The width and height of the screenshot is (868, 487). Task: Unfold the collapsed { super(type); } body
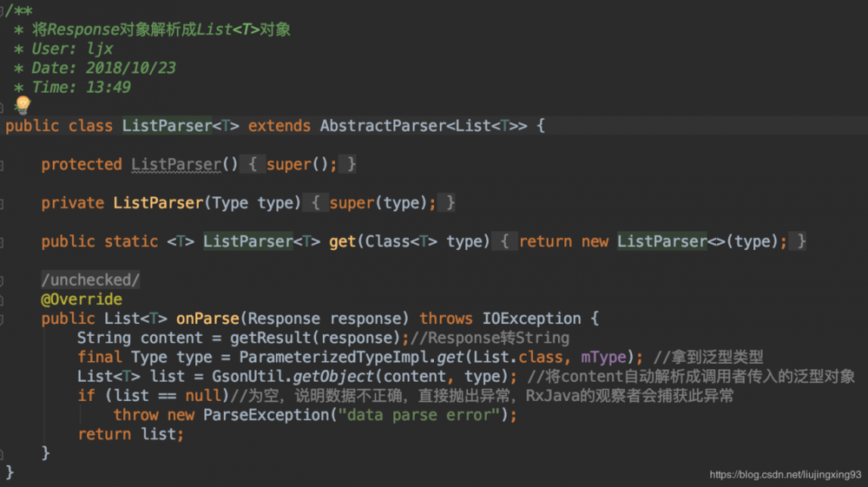382,202
